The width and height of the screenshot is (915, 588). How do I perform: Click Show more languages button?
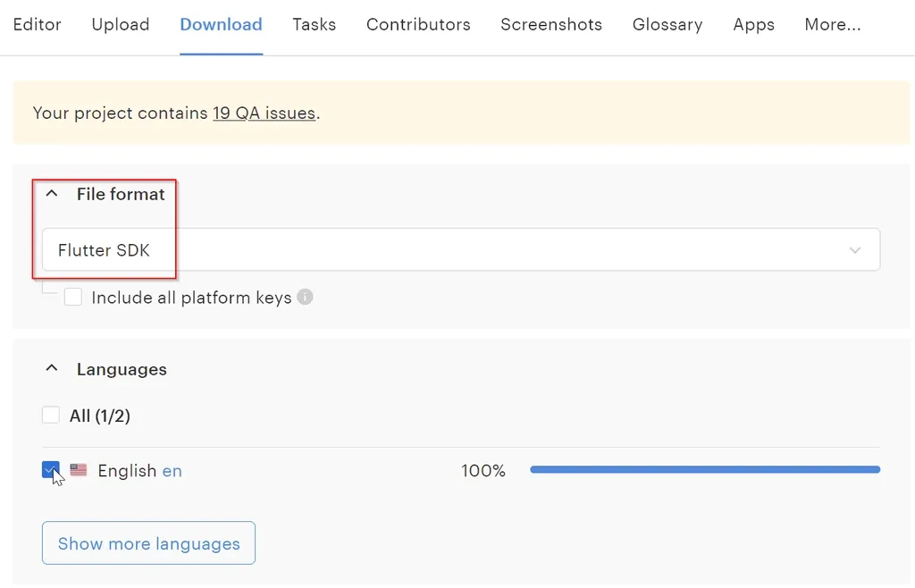click(x=148, y=543)
